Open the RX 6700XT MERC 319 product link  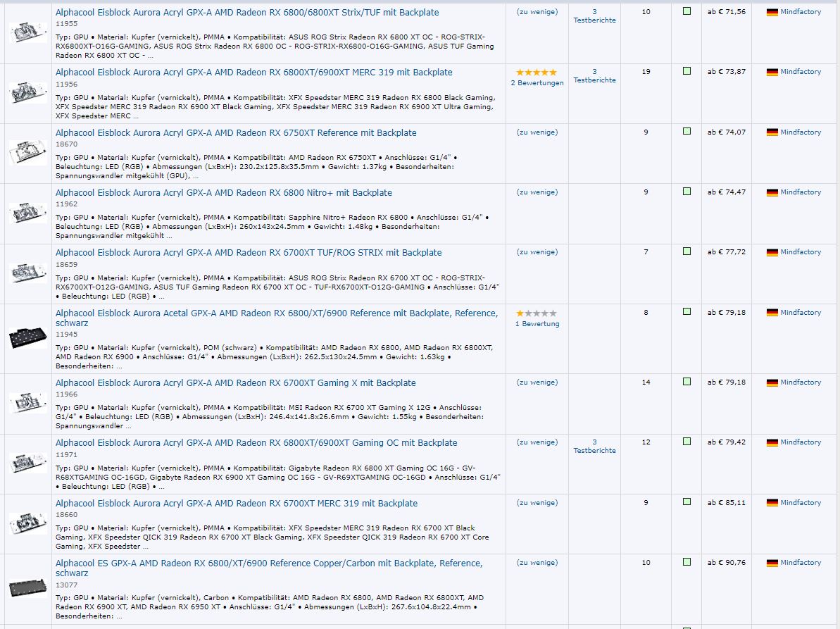[237, 504]
